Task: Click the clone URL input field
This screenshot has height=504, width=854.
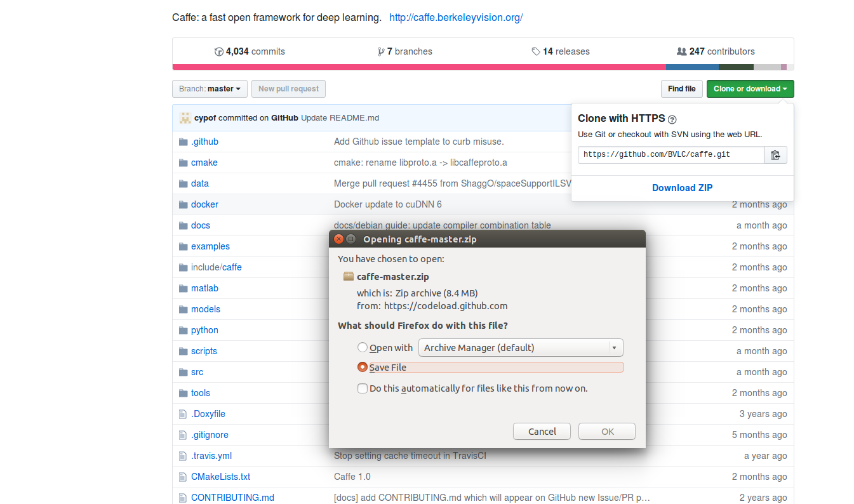Action: coord(671,155)
